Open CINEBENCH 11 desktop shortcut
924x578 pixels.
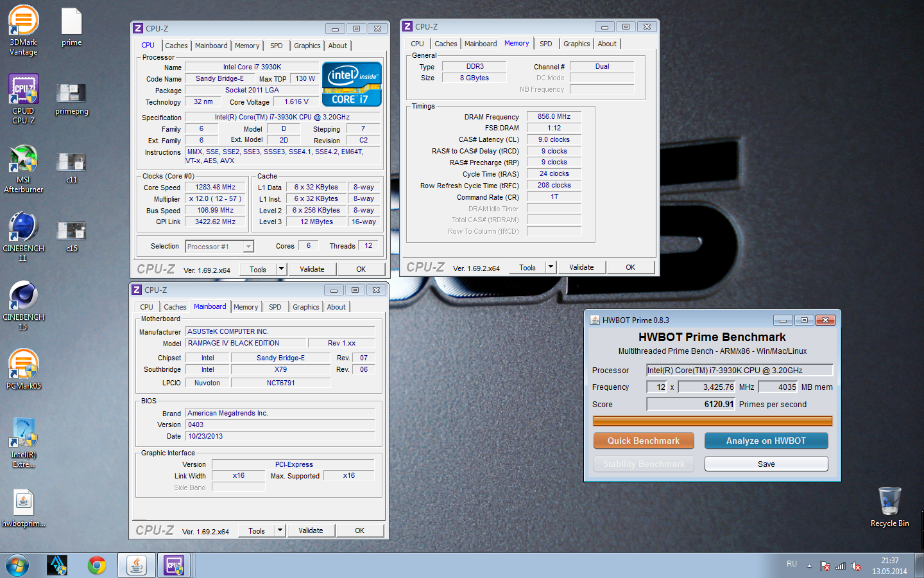click(x=24, y=237)
